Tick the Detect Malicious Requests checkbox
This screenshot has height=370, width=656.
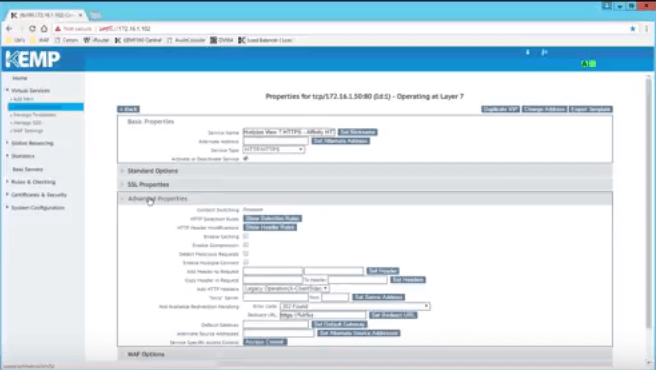[246, 254]
